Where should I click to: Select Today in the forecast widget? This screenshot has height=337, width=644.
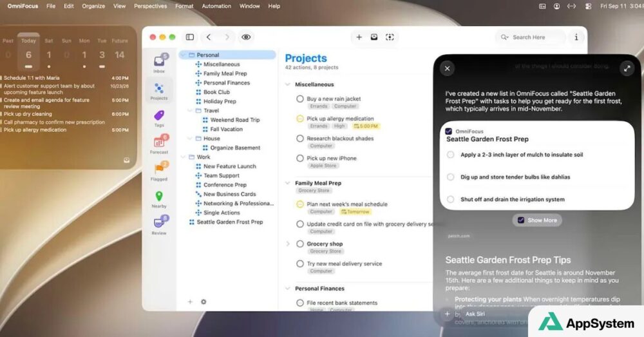click(28, 50)
